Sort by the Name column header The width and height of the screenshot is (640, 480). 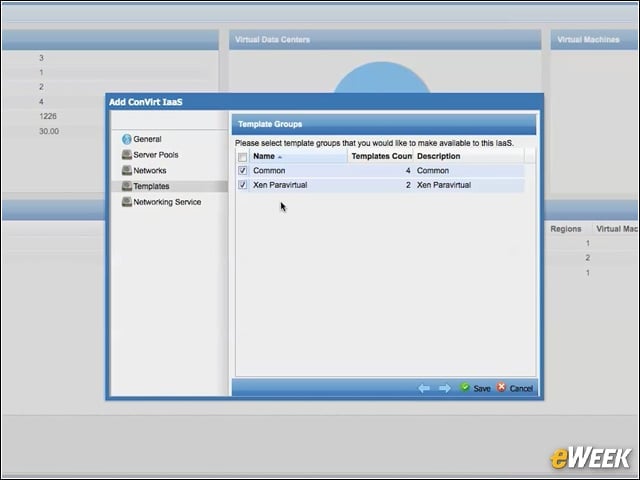298,156
